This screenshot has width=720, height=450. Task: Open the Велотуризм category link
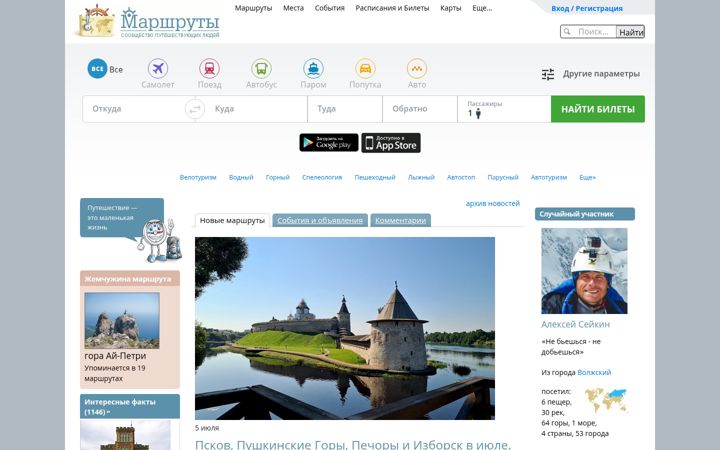click(x=198, y=177)
